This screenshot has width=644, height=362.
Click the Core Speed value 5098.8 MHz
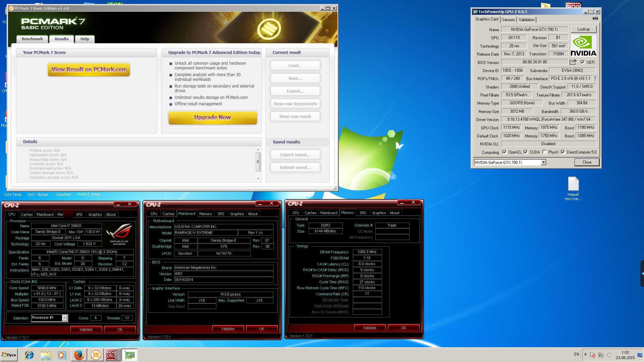(x=47, y=288)
